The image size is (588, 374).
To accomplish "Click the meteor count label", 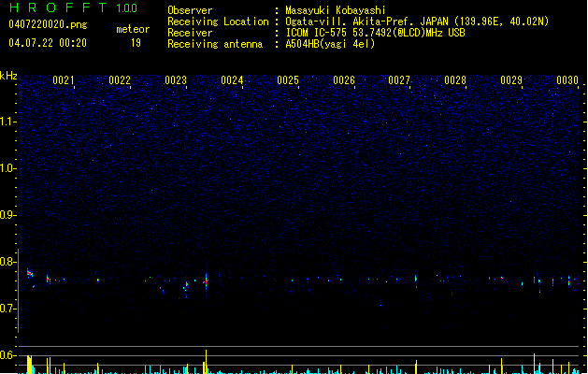I will point(133,29).
